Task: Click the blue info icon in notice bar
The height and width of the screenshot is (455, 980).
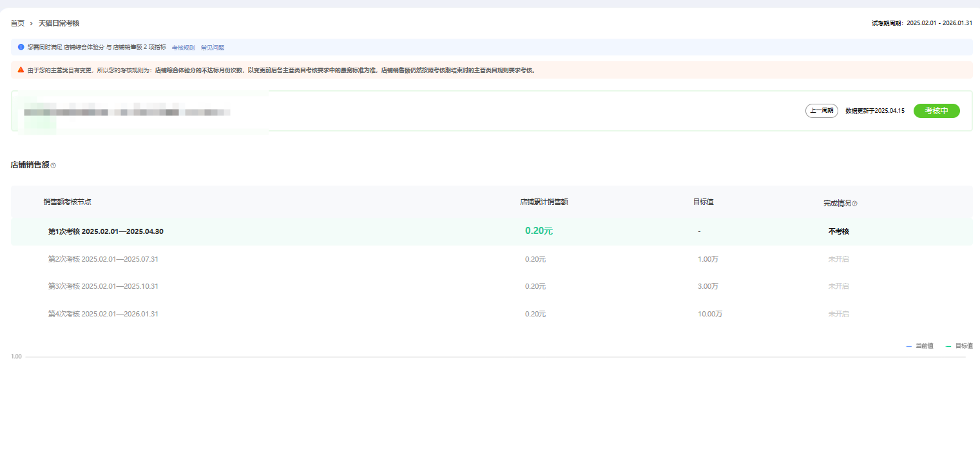Action: 21,47
